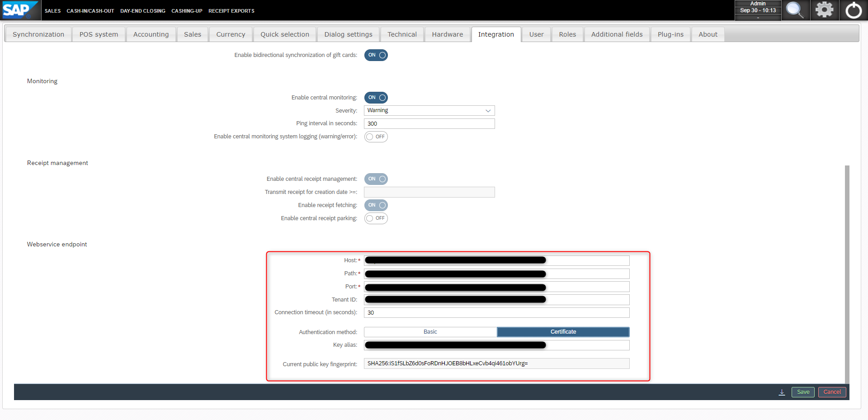Select Basic authentication method
The image size is (868, 420).
pyautogui.click(x=430, y=332)
